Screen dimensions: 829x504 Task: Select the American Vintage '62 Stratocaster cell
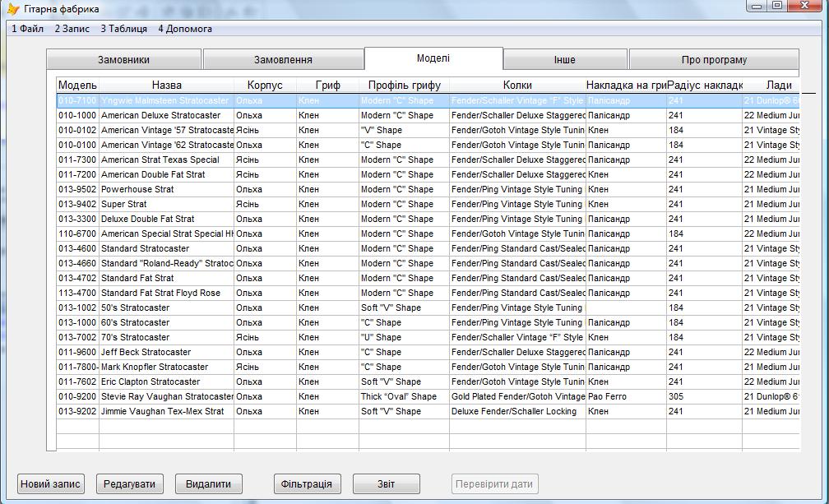[166, 145]
